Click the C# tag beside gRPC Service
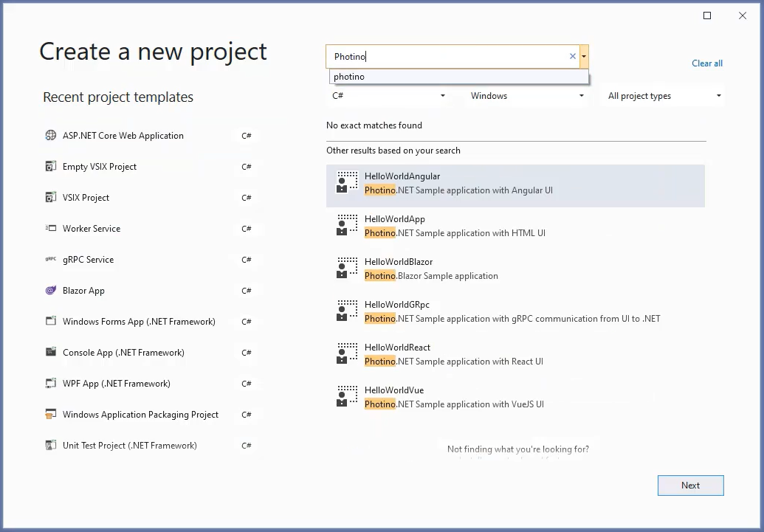This screenshot has height=532, width=764. (247, 260)
